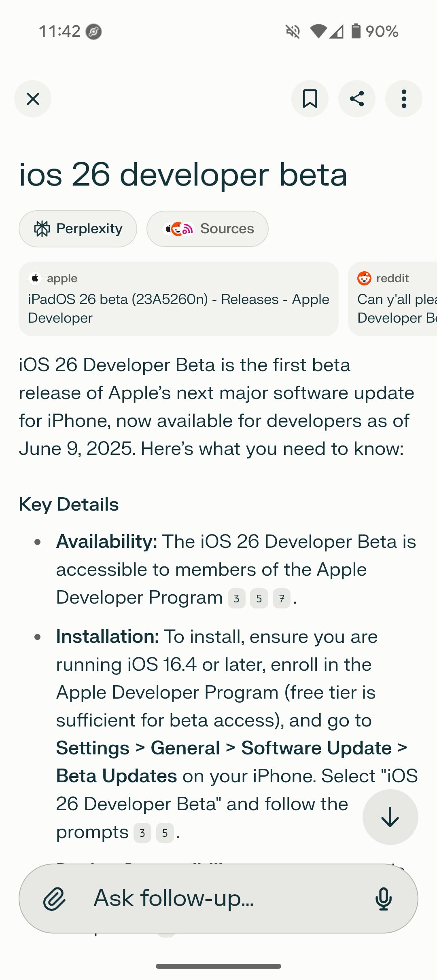This screenshot has height=980, width=437.
Task: Tap citation 7 after Developer Program
Action: pyautogui.click(x=282, y=599)
